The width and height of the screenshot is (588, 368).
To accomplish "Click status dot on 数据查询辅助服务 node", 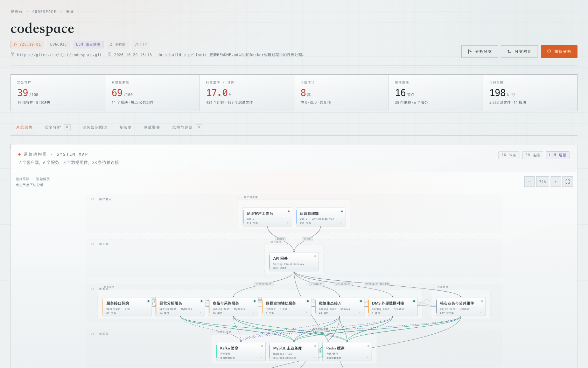I will [x=308, y=301].
